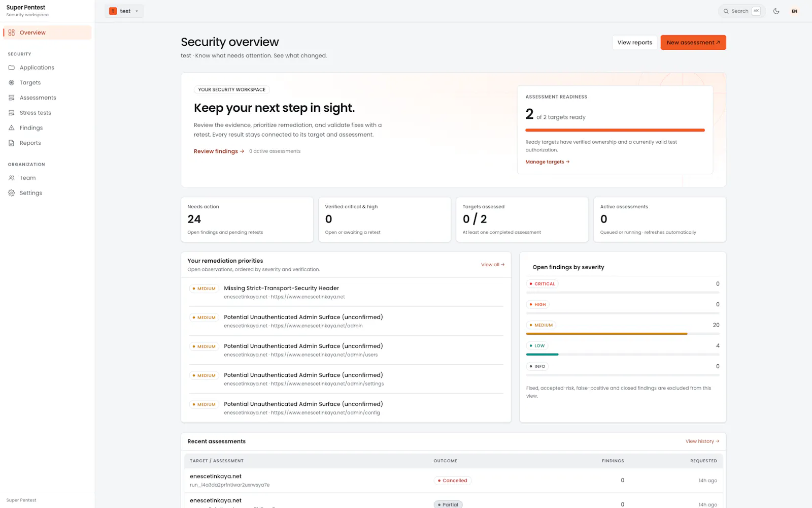Click the Stress tests icon
The width and height of the screenshot is (812, 508).
(x=11, y=113)
